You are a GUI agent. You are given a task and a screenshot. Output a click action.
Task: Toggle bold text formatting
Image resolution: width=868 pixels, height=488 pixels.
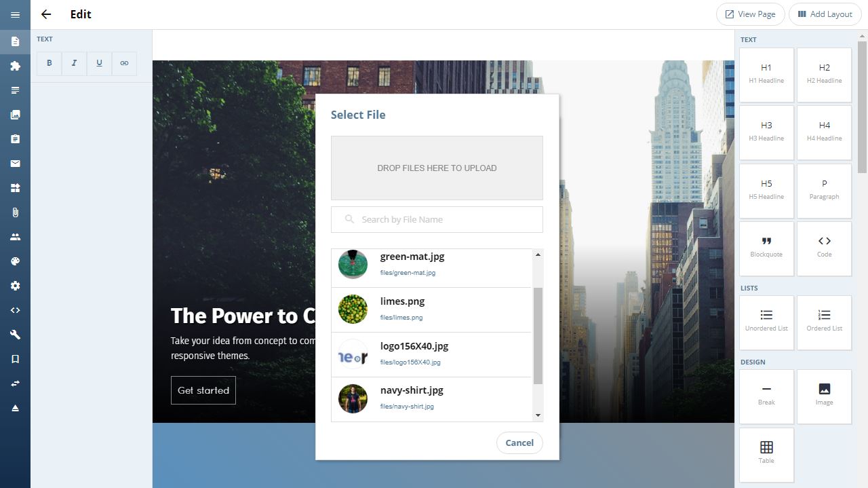point(50,63)
